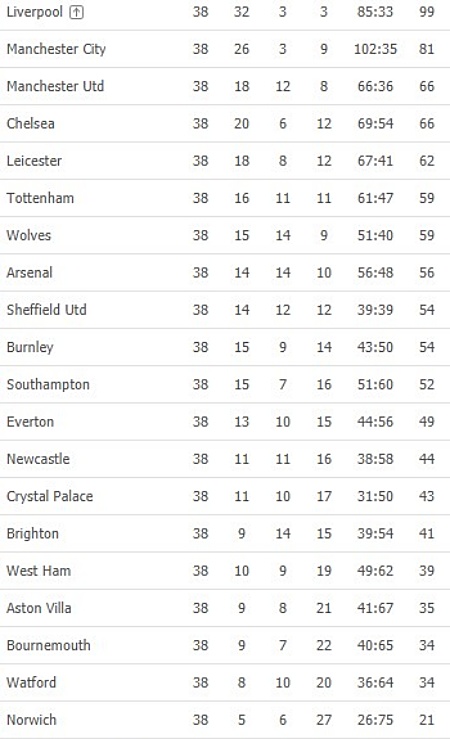Screen dimensions: 450x739
Task: Select Aston Villa entry
Action: (39, 608)
